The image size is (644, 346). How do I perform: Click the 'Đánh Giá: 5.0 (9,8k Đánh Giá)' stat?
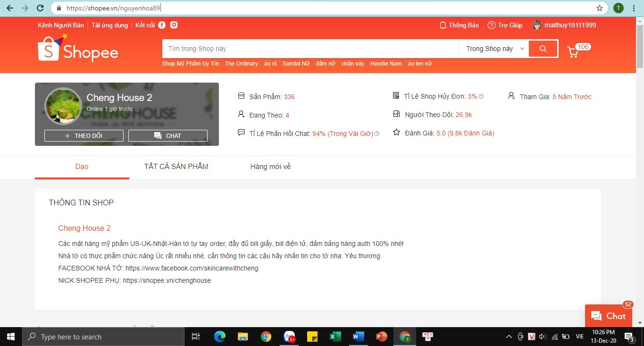443,133
